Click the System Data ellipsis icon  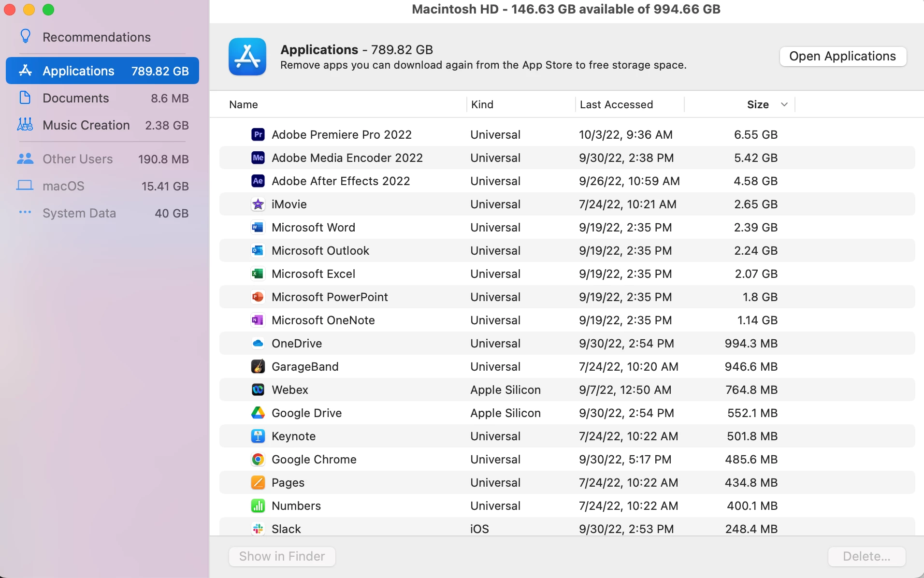pyautogui.click(x=25, y=212)
